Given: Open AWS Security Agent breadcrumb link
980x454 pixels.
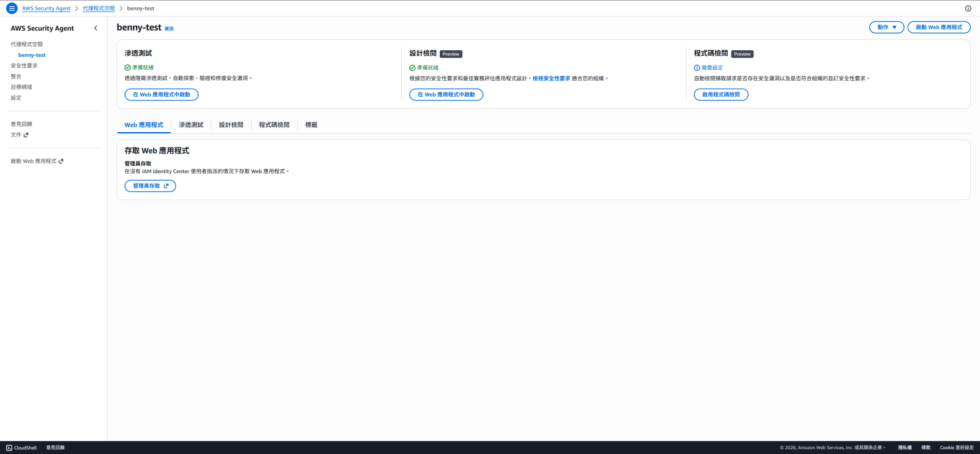Looking at the screenshot, I should (46, 9).
